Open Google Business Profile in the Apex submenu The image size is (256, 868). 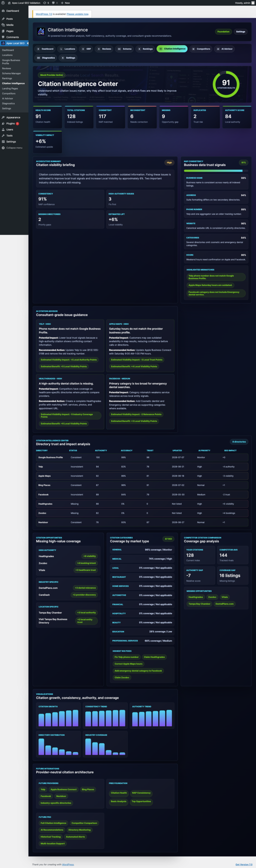11,62
